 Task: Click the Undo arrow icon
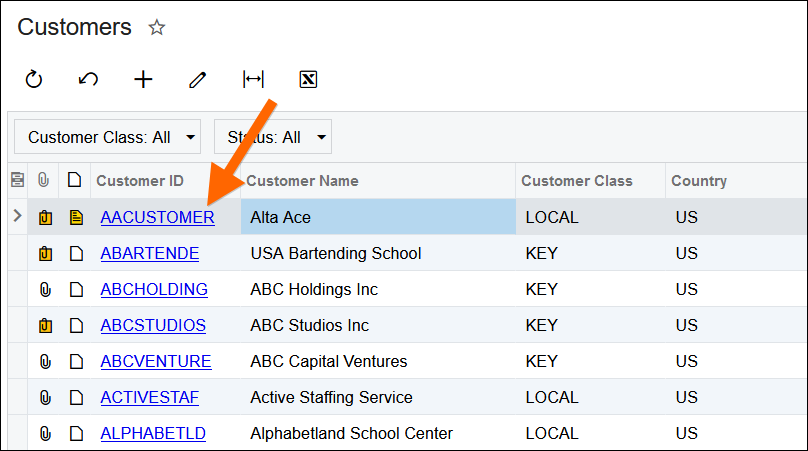click(88, 79)
